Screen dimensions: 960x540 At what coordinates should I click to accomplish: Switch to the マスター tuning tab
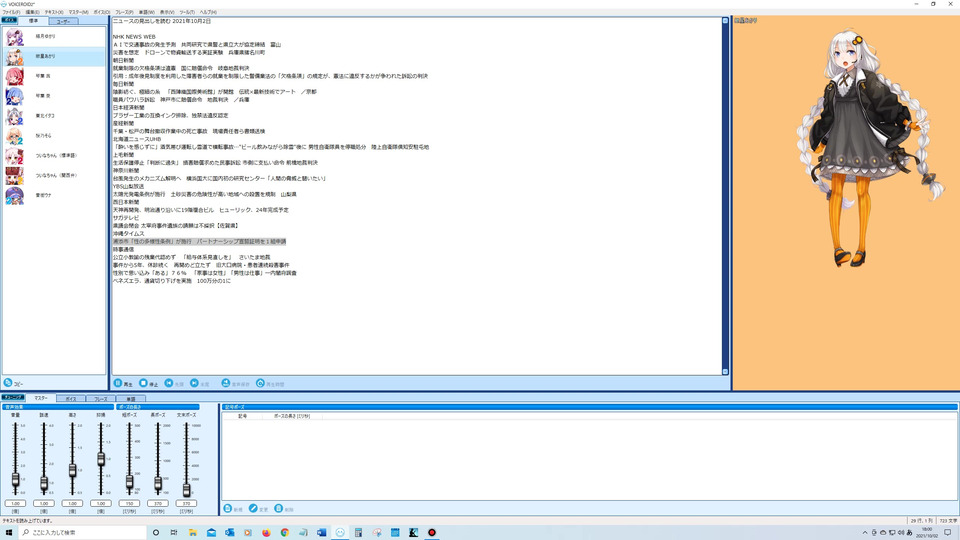[41, 398]
